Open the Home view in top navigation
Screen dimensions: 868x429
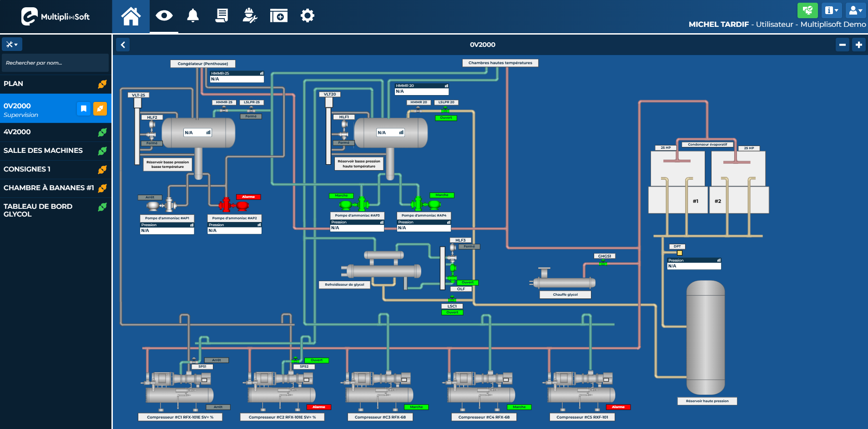pos(131,16)
